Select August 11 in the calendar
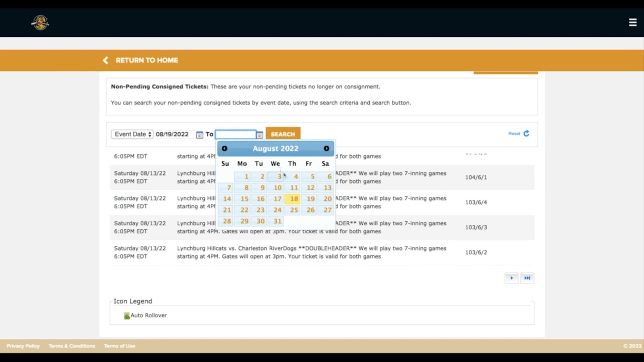644x362 pixels. (x=292, y=188)
